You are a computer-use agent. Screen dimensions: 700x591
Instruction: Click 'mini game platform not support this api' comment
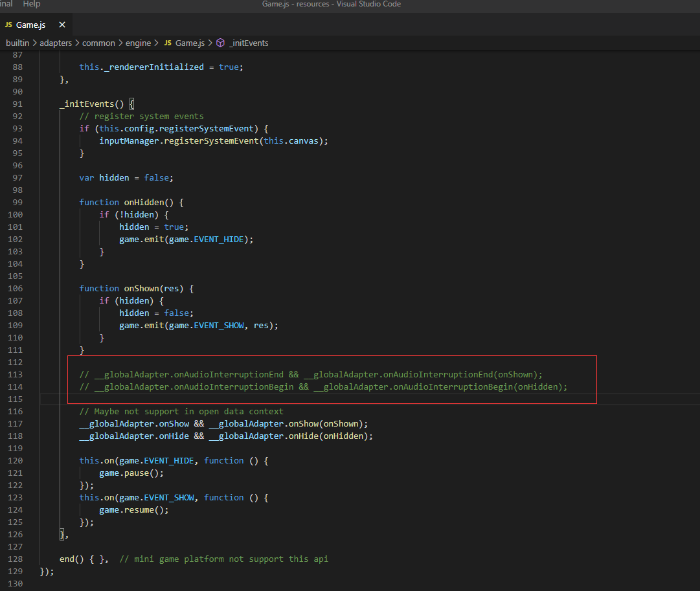(x=223, y=559)
